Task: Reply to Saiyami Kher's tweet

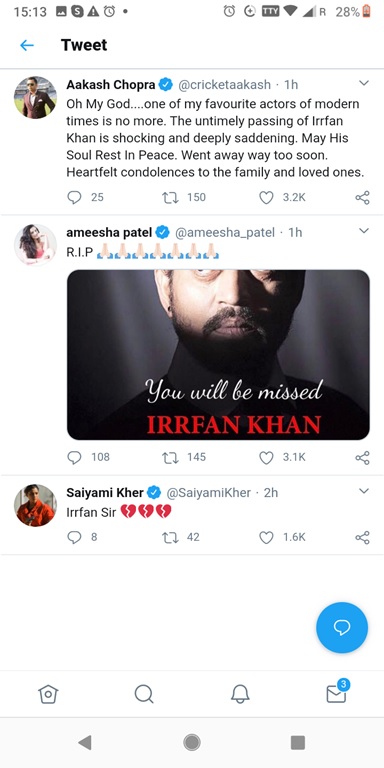Action: coord(74,537)
